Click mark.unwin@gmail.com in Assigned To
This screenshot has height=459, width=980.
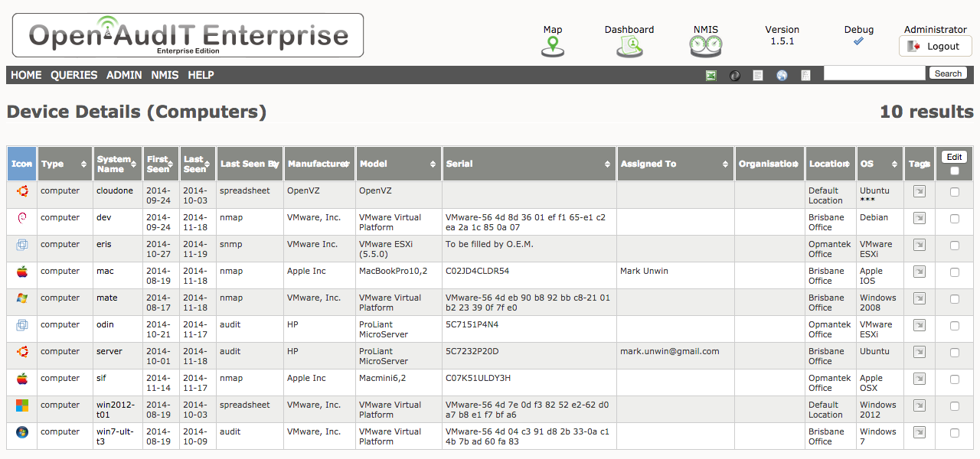coord(670,351)
